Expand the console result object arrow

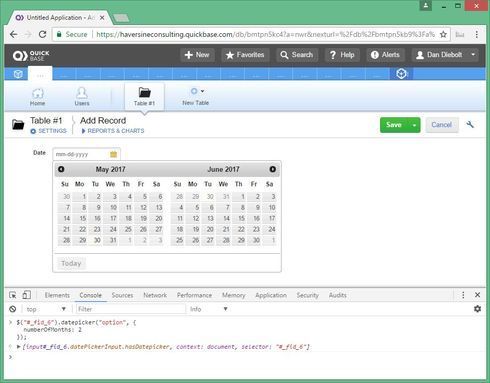click(x=19, y=347)
